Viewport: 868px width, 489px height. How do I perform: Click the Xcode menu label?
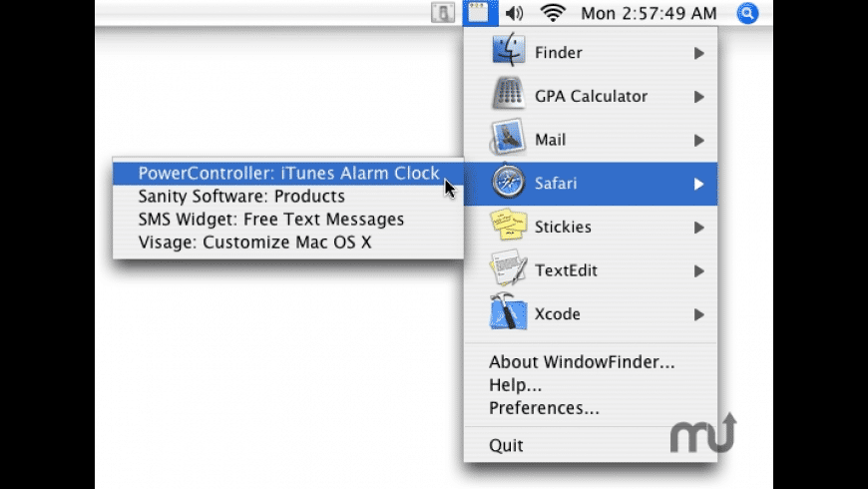pyautogui.click(x=557, y=314)
